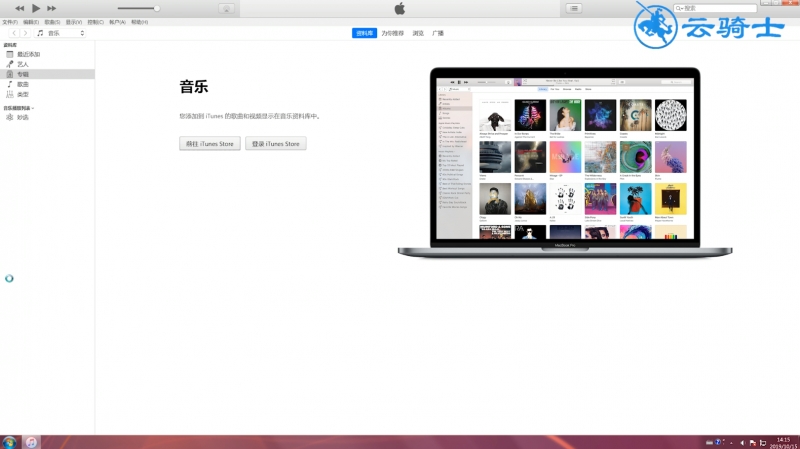
Task: Click the 妙选 Genius atom icon
Action: tap(9, 117)
